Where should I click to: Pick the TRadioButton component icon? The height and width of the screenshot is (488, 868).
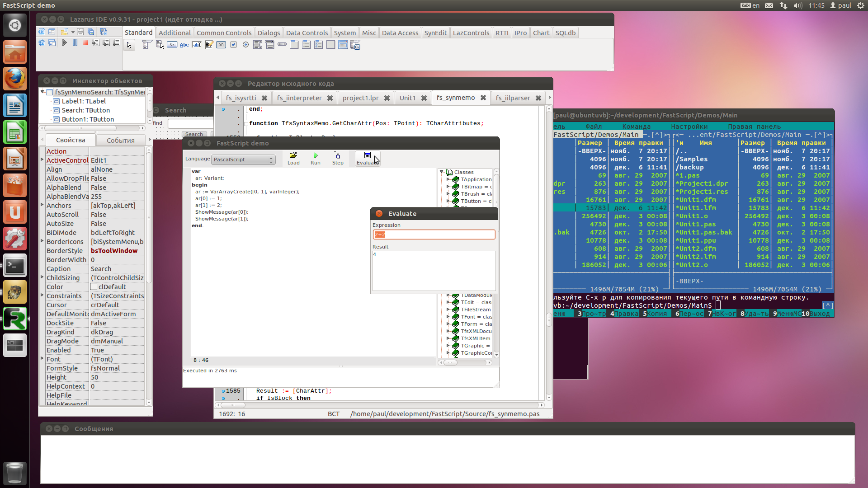coord(245,45)
